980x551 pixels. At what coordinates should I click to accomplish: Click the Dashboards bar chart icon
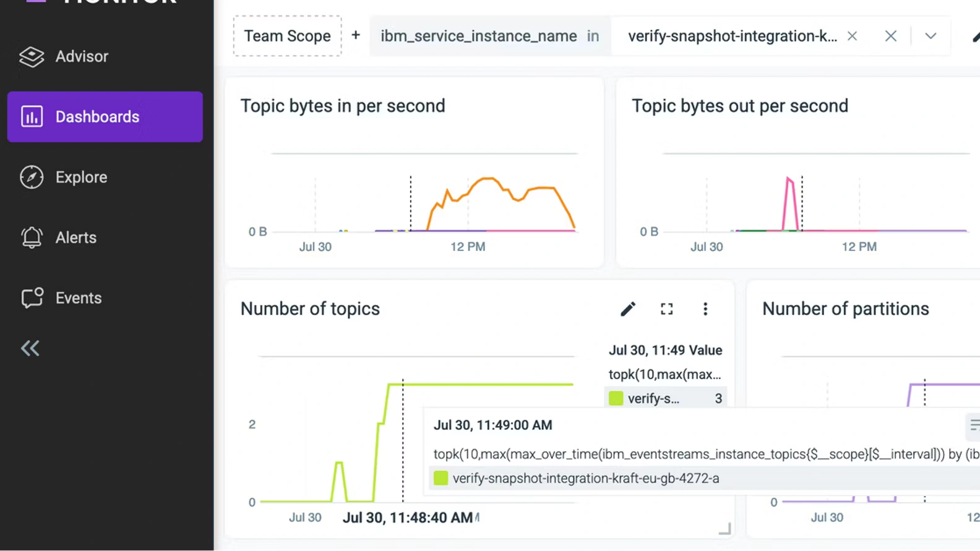[32, 117]
